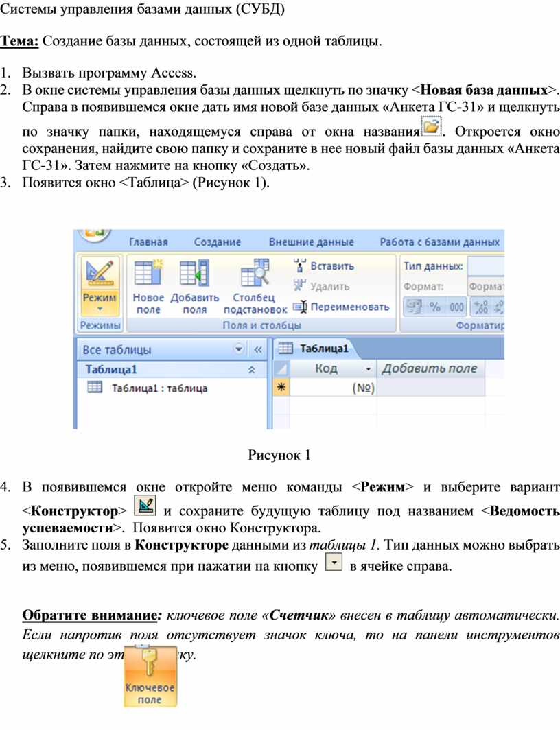Collapse the Таблица1 group chevron
Screen dimensions: 560x730
251,370
